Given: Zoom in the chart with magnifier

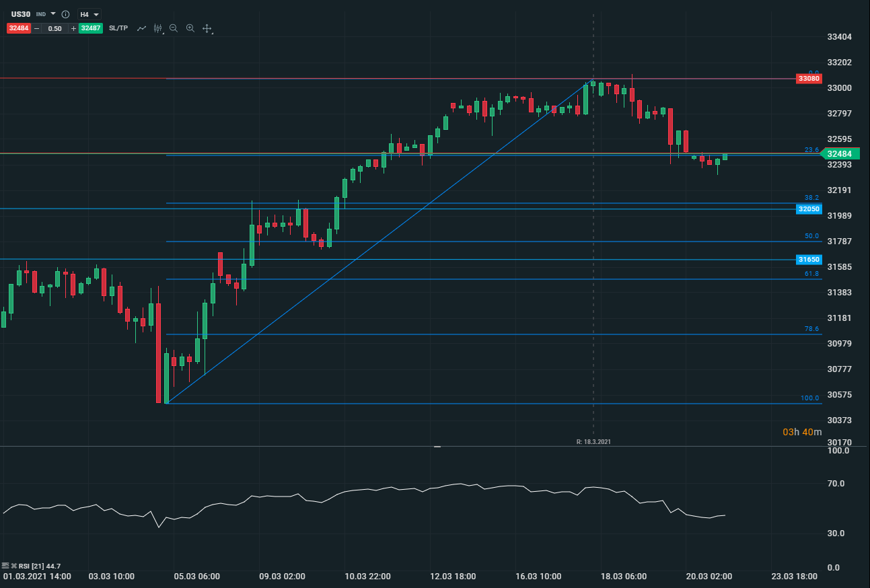Looking at the screenshot, I should point(190,28).
